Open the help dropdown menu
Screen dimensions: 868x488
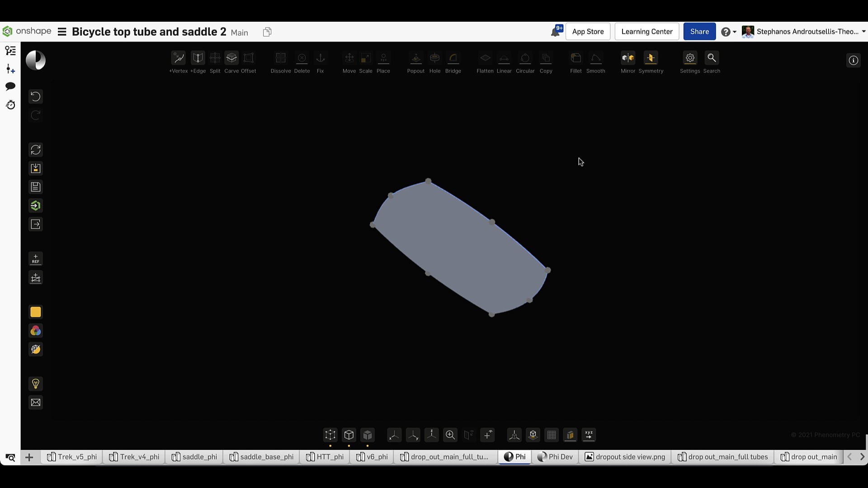(728, 32)
